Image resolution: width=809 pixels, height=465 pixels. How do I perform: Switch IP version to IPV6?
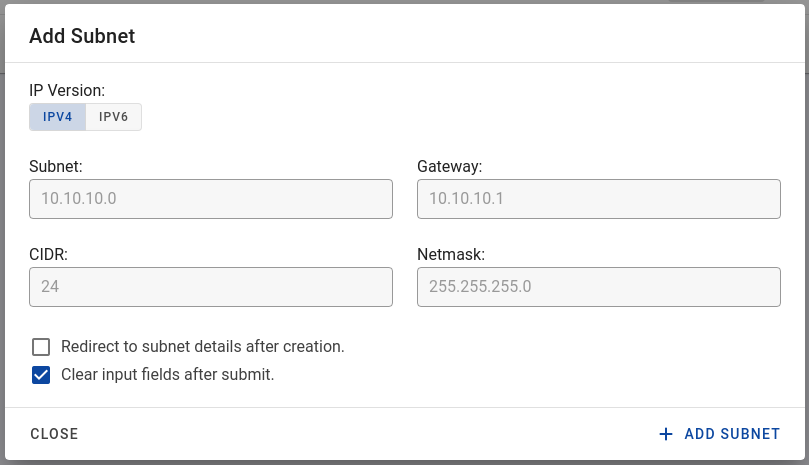click(x=114, y=117)
